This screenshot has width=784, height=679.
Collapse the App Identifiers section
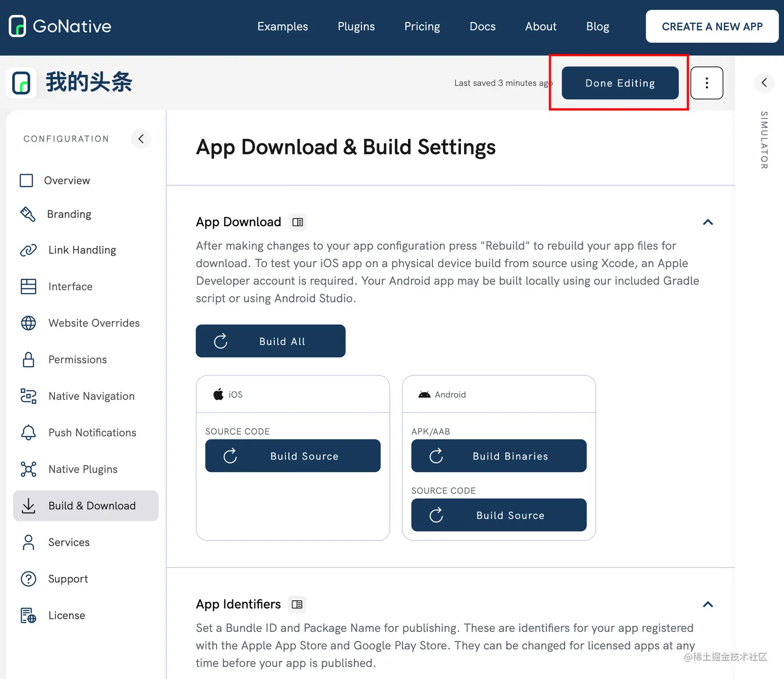tap(708, 604)
